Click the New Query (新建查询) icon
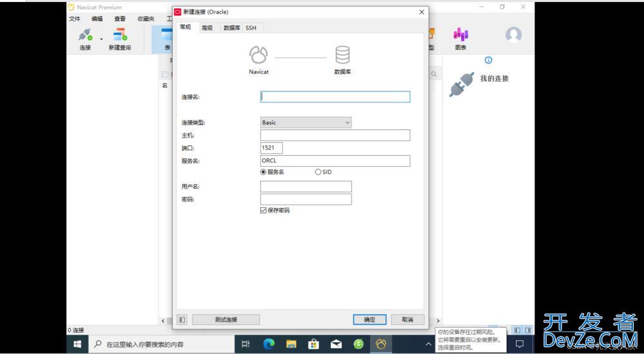644x354 pixels. pyautogui.click(x=120, y=35)
